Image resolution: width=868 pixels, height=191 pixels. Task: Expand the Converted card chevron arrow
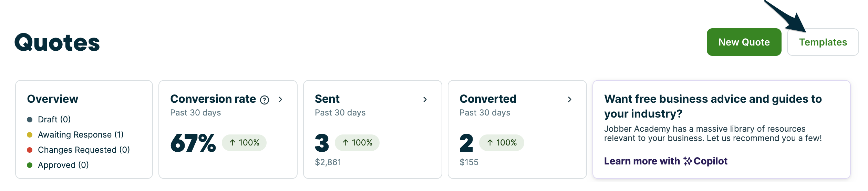pyautogui.click(x=570, y=100)
